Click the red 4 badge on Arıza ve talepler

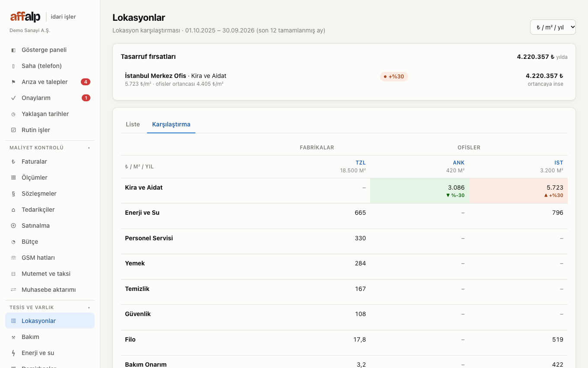pyautogui.click(x=86, y=82)
